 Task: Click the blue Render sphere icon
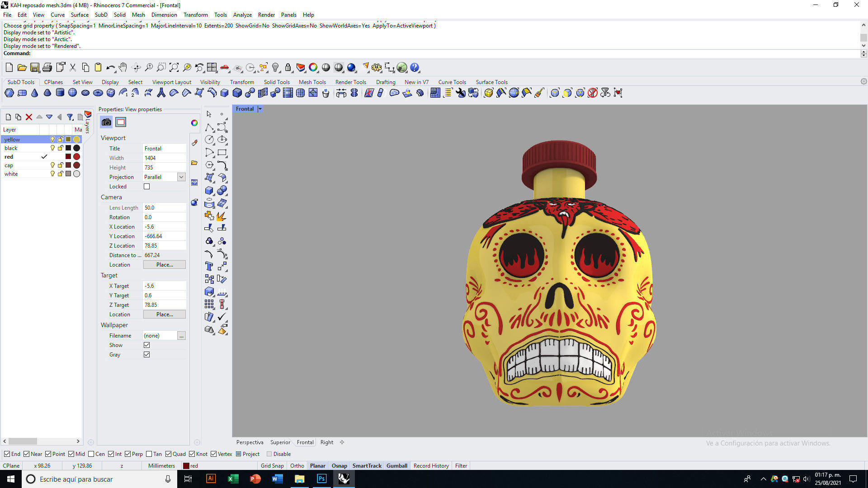[351, 68]
